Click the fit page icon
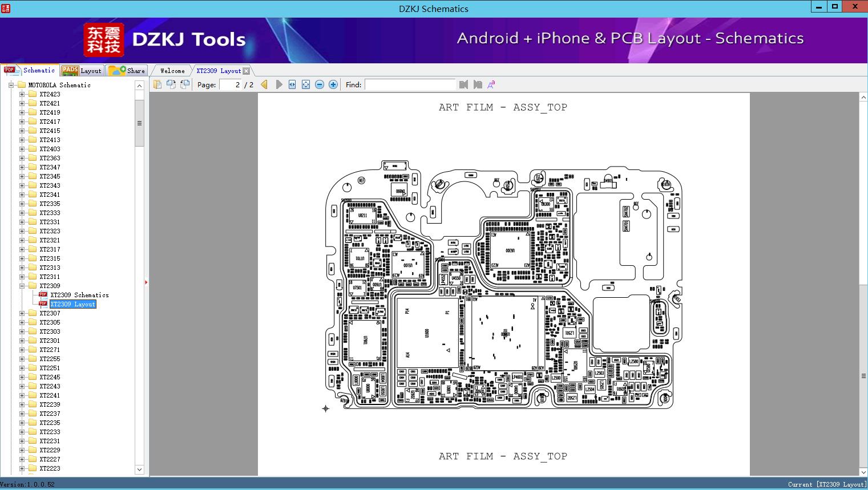 (x=306, y=84)
